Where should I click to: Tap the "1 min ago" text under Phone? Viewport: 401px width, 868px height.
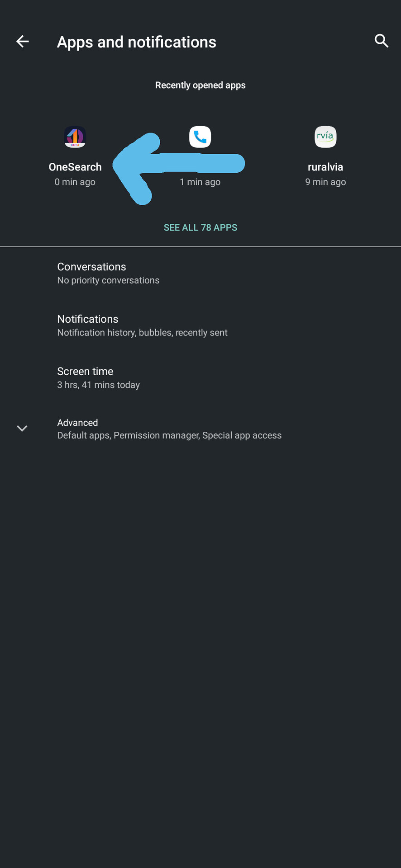click(x=200, y=182)
